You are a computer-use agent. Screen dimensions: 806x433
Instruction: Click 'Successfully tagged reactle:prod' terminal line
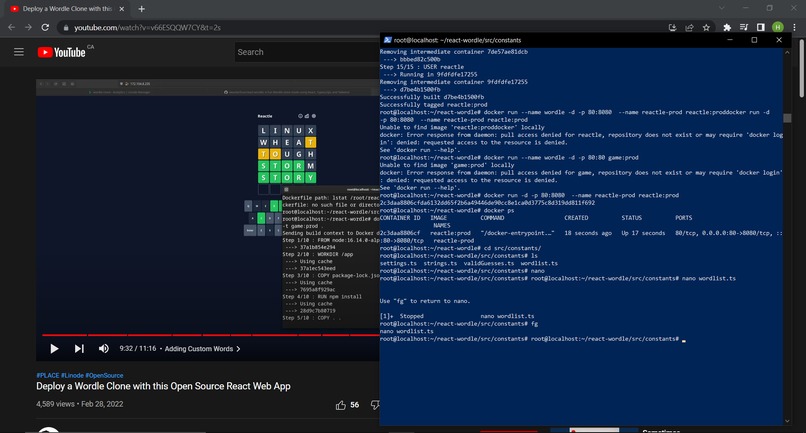coord(433,104)
